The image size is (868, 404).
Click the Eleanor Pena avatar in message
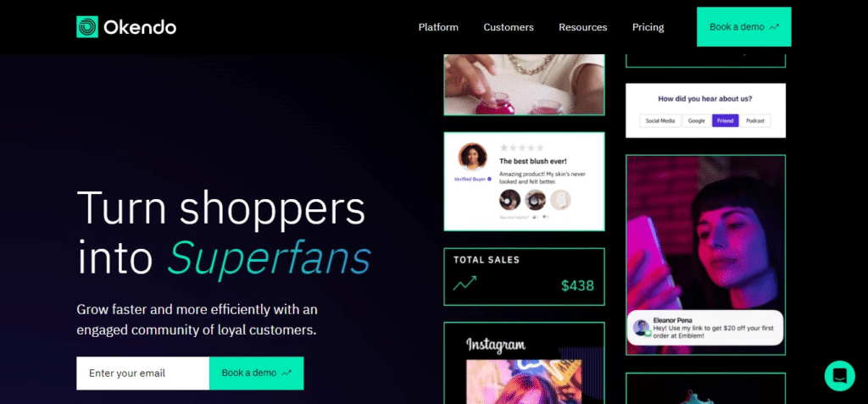tap(642, 328)
